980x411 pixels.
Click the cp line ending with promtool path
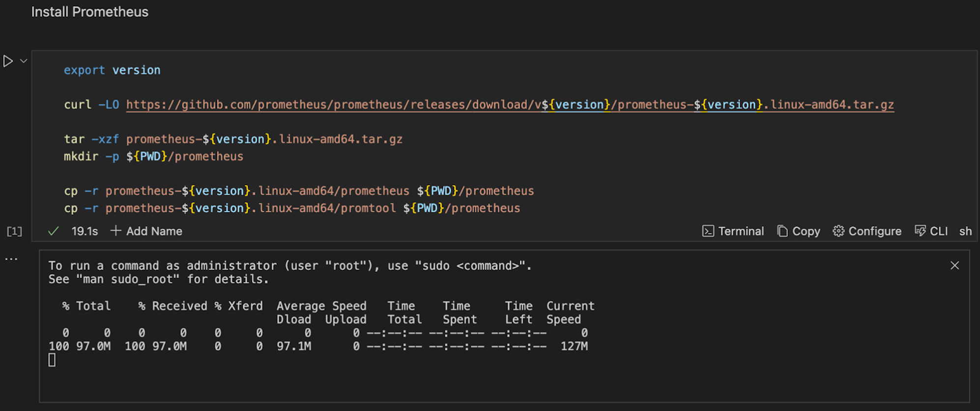[x=292, y=208]
